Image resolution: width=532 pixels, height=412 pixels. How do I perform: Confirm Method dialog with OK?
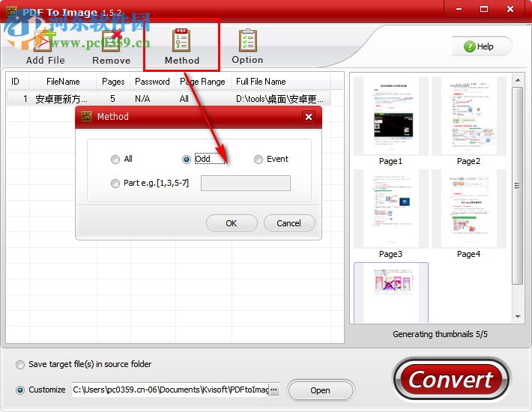[232, 223]
